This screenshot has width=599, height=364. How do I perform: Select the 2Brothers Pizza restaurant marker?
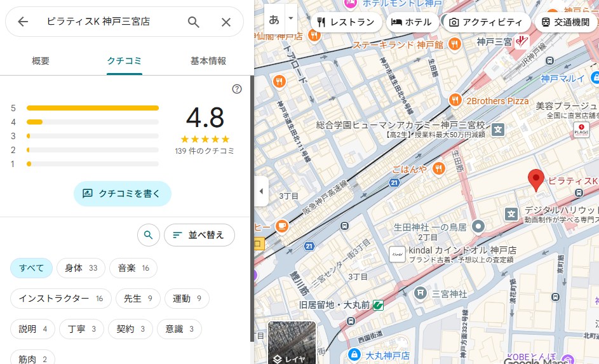[x=455, y=100]
